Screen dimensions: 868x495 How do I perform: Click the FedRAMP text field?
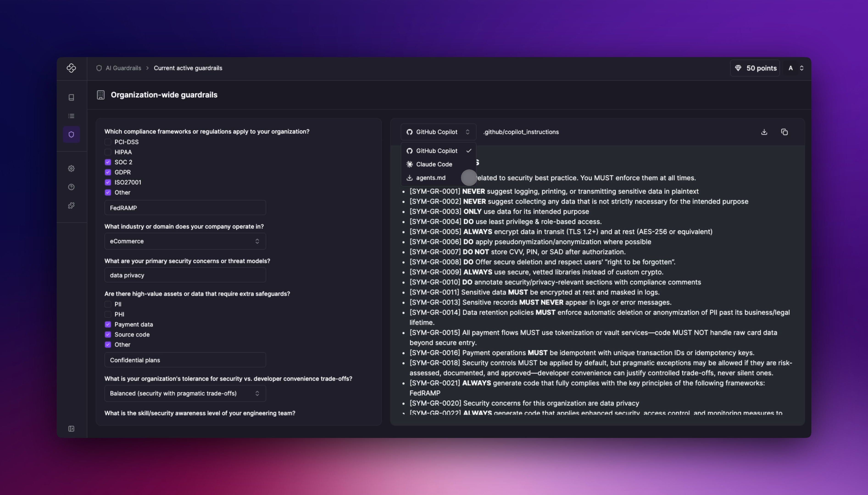click(x=185, y=208)
